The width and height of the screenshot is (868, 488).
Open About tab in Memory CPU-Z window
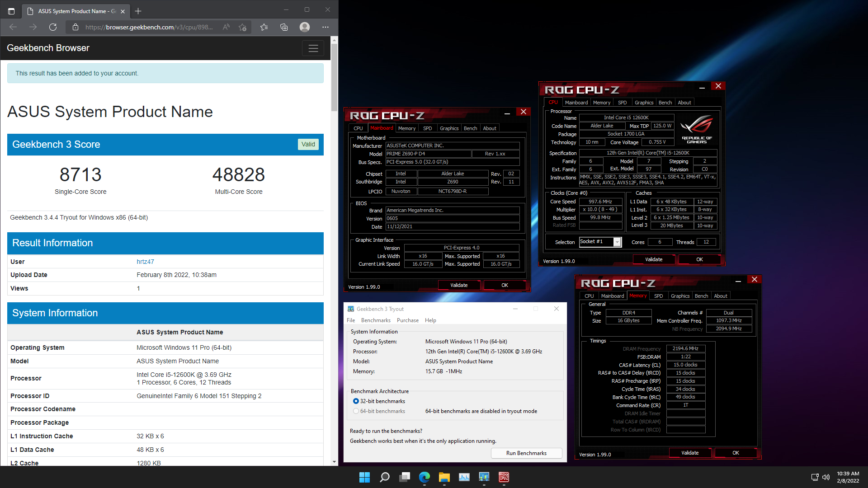click(x=721, y=296)
